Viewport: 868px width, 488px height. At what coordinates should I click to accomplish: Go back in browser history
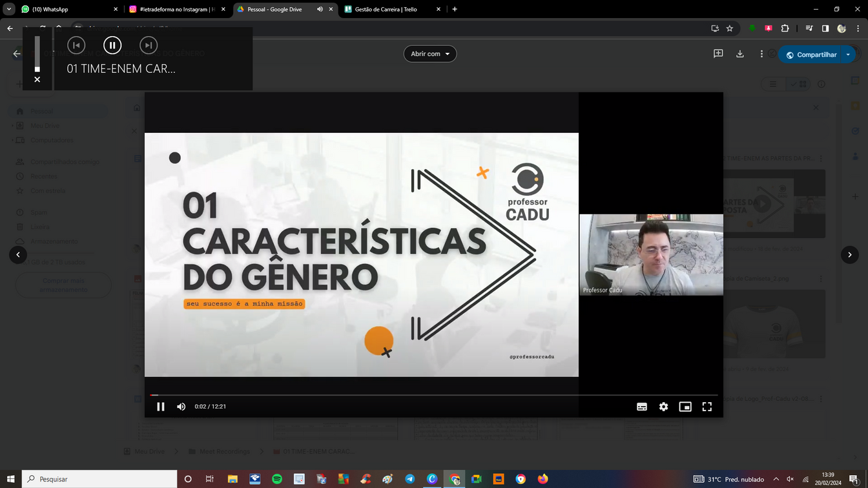click(x=10, y=28)
